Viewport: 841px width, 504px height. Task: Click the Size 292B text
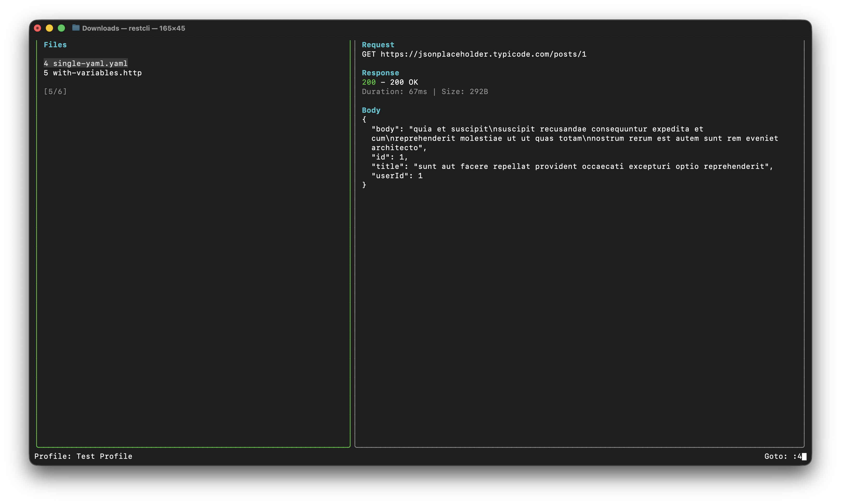[x=464, y=92]
